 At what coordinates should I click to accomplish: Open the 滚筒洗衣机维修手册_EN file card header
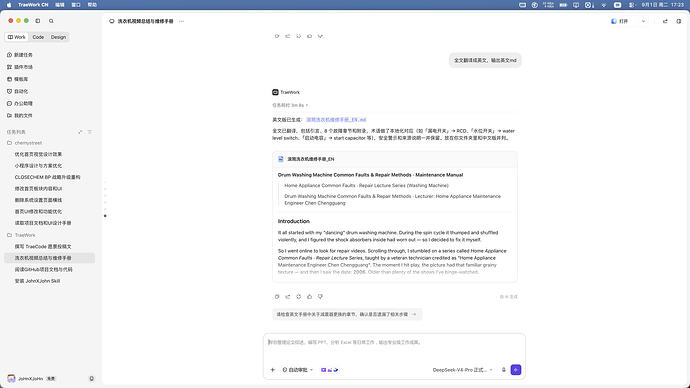[395, 159]
